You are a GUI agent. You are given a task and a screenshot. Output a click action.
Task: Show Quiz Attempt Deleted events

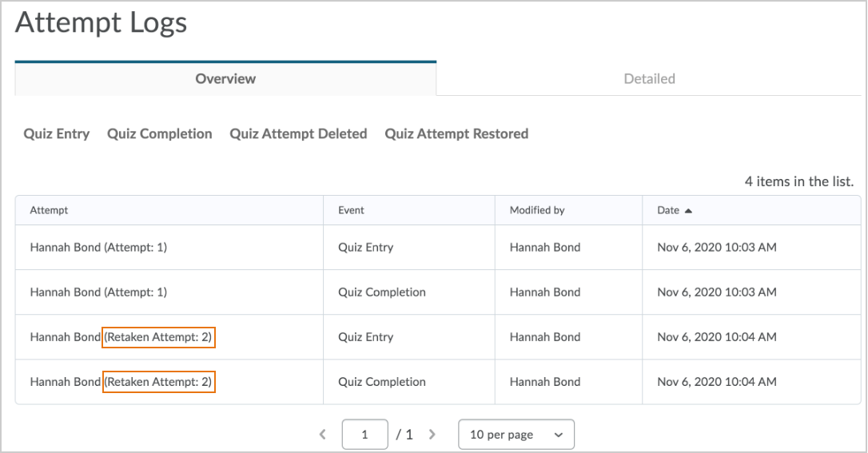click(298, 133)
